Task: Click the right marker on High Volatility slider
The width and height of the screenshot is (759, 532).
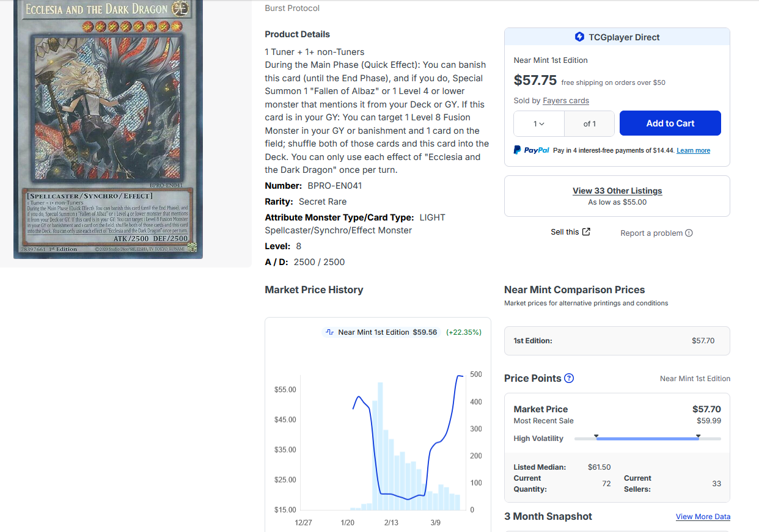Action: click(x=698, y=436)
